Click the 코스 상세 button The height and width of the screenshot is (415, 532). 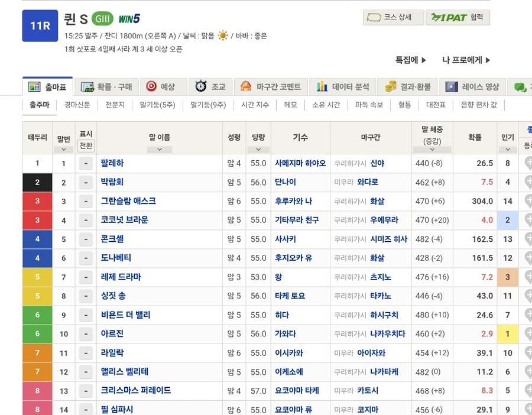[394, 18]
